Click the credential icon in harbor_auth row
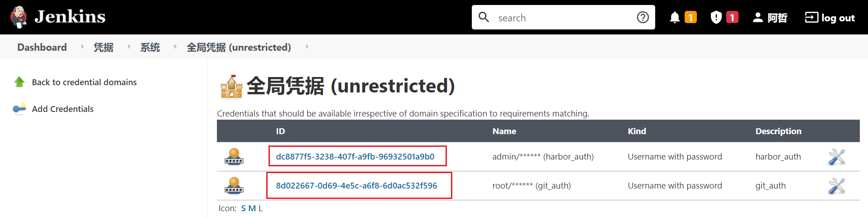The height and width of the screenshot is (218, 868). (x=234, y=157)
